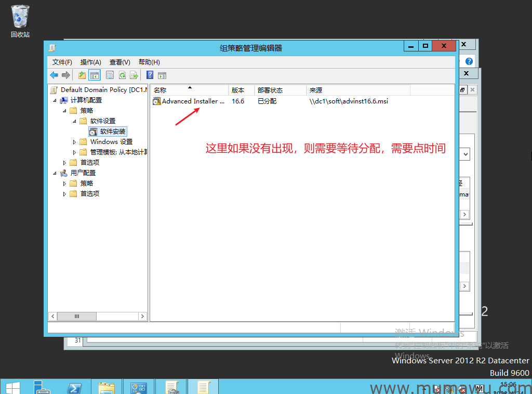Open PowerShell from the taskbar
The height and width of the screenshot is (394, 532).
[x=74, y=387]
